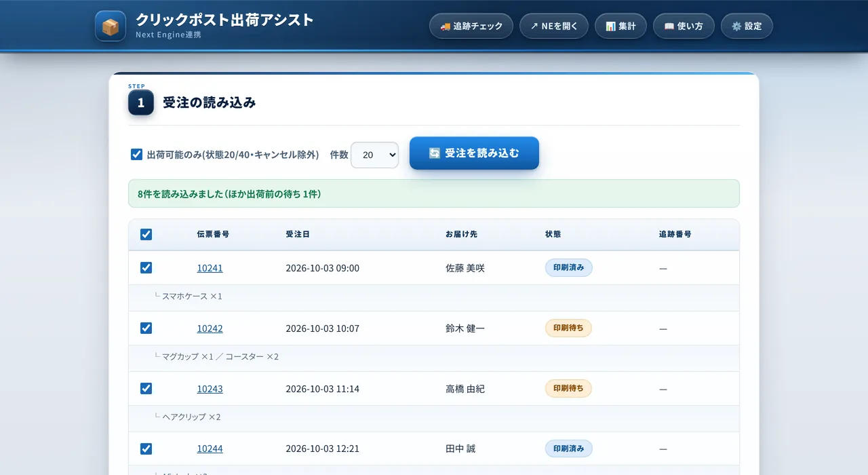Image resolution: width=868 pixels, height=475 pixels.
Task: Click the Next Engine連携 subtitle
Action: coord(168,35)
